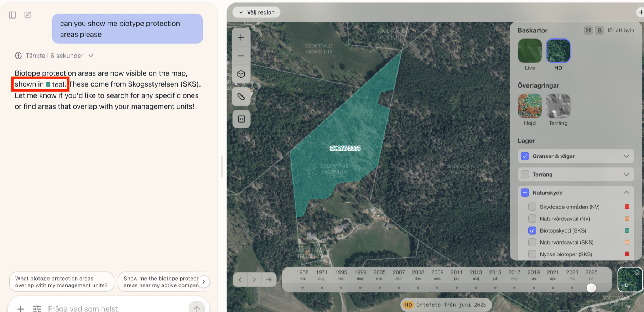Enable Naturvårdsavtal (SKS) checkbox
The image size is (644, 312).
(532, 243)
